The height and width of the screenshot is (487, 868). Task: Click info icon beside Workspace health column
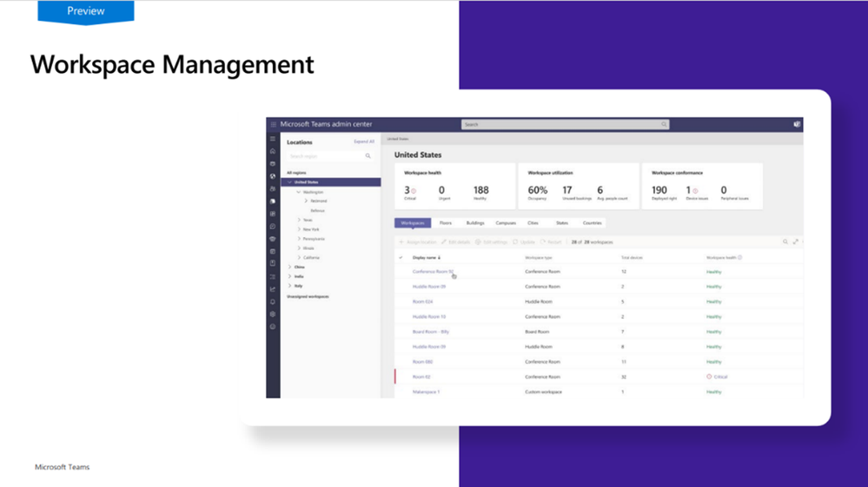coord(740,258)
